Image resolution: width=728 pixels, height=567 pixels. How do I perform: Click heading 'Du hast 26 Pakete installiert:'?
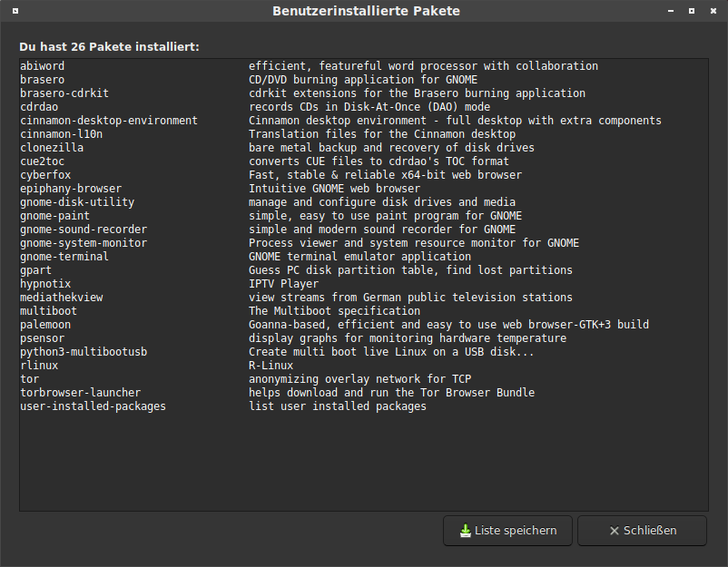tap(109, 47)
